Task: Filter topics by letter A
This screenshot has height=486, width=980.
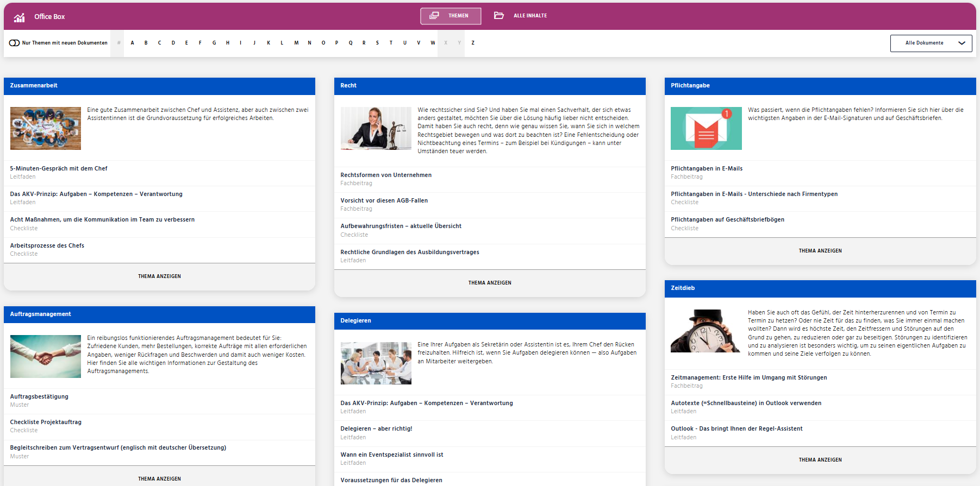Action: point(132,43)
